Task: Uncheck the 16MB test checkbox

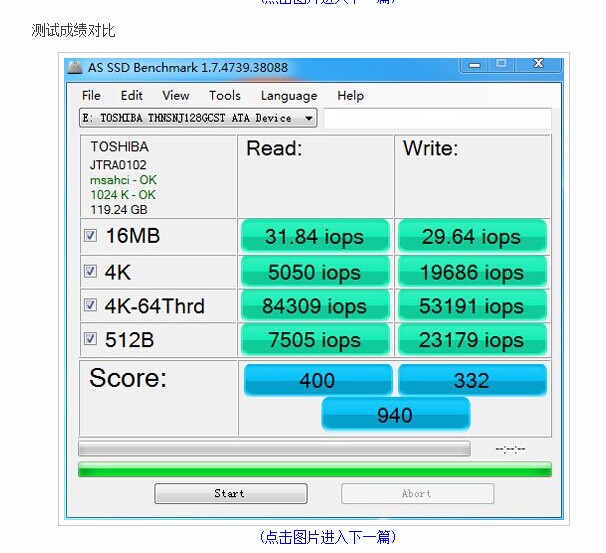Action: click(x=91, y=236)
